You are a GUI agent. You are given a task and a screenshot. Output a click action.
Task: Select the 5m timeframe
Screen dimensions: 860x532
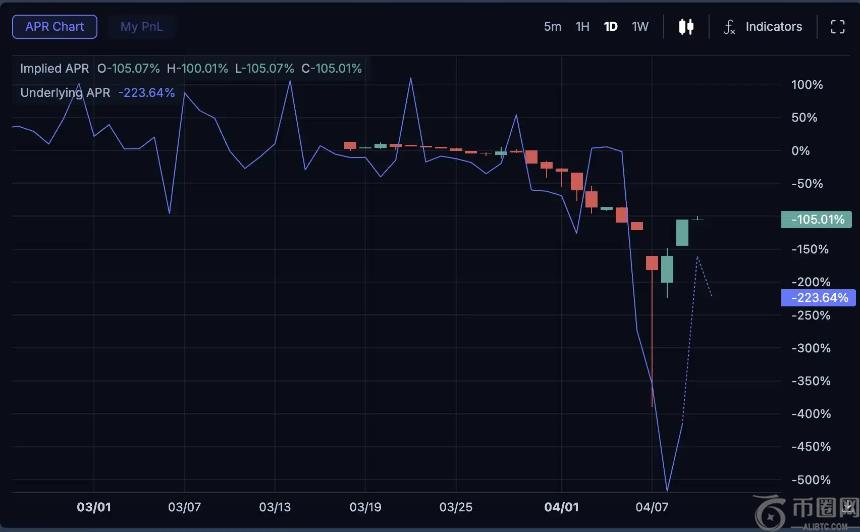(x=552, y=27)
